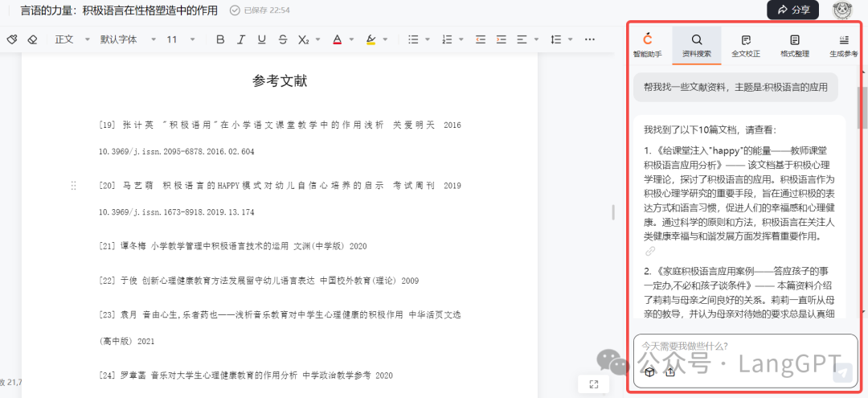Click the cube icon in chat input
Viewport: 868px width, 398px height.
tap(650, 371)
